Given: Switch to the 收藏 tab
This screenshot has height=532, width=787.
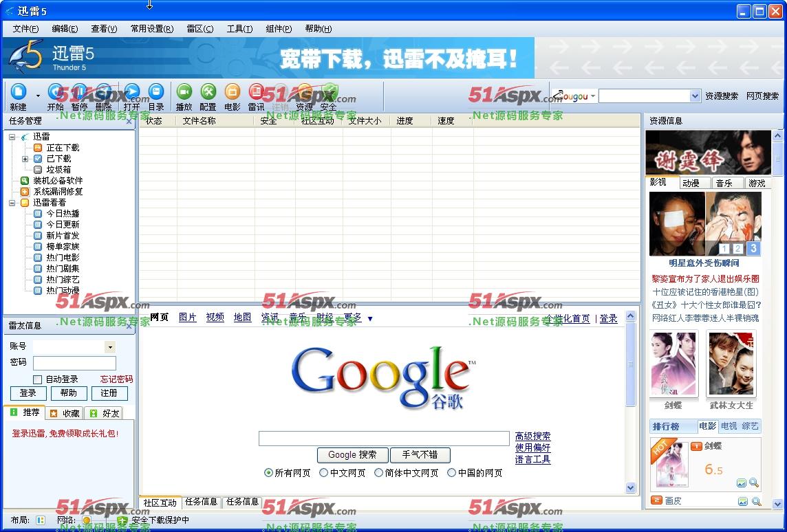Looking at the screenshot, I should click(65, 413).
